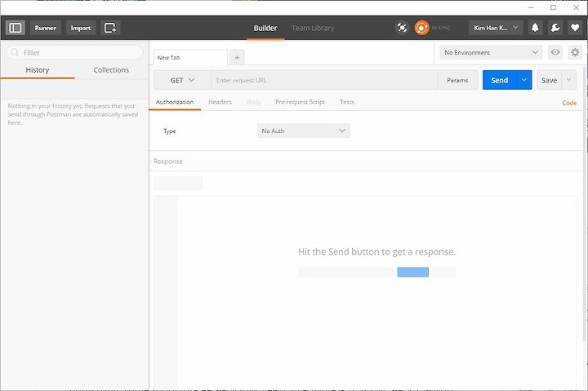
Task: Open manage environments gear icon
Action: [575, 52]
